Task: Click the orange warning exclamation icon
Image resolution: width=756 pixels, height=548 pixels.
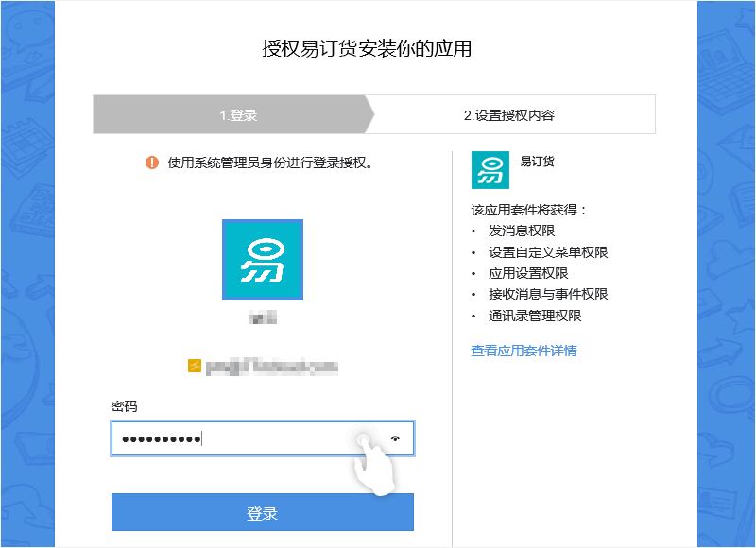Action: point(152,163)
